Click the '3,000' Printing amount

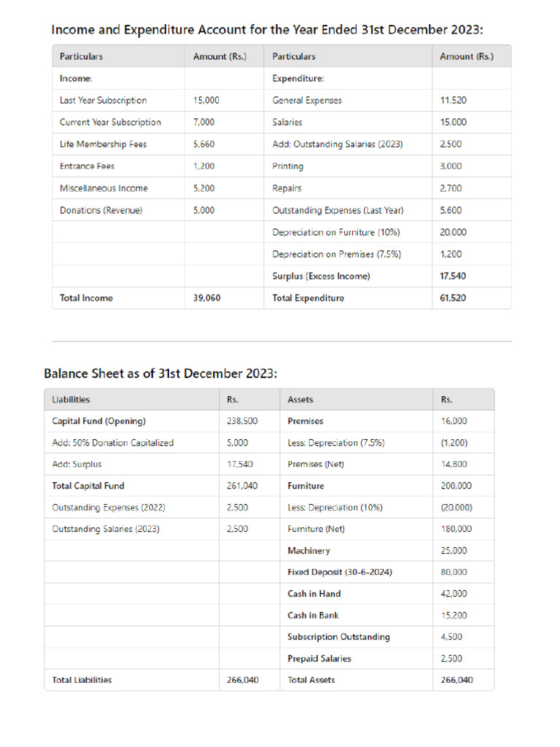coord(451,166)
